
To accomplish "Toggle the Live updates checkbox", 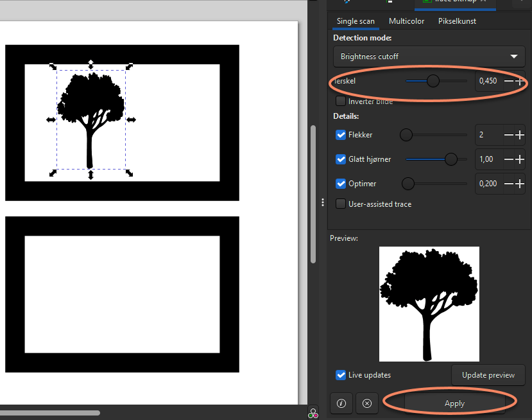I will pos(341,375).
